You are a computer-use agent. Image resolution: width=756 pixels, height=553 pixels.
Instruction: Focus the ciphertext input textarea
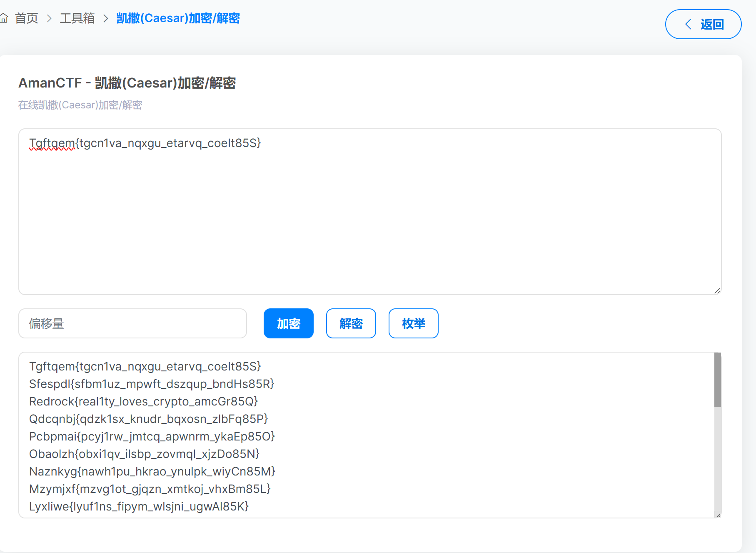370,212
